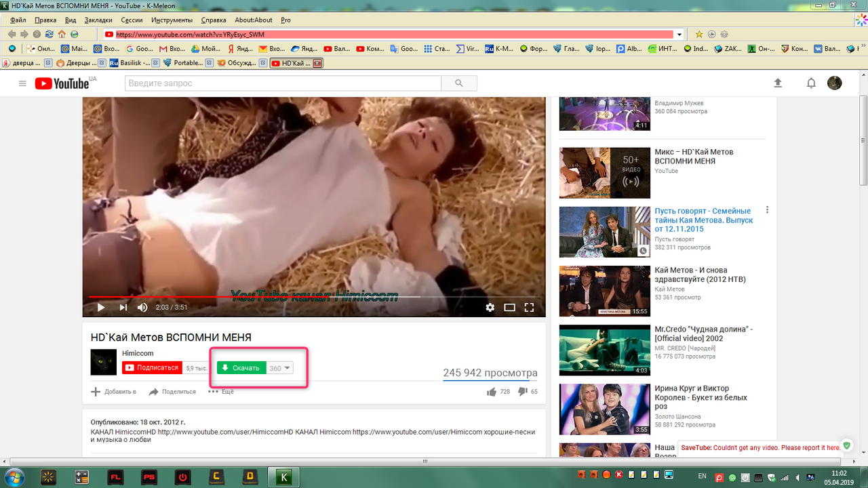Screen dimensions: 868x488
Task: Open the address bar dropdown arrow
Action: 679,34
